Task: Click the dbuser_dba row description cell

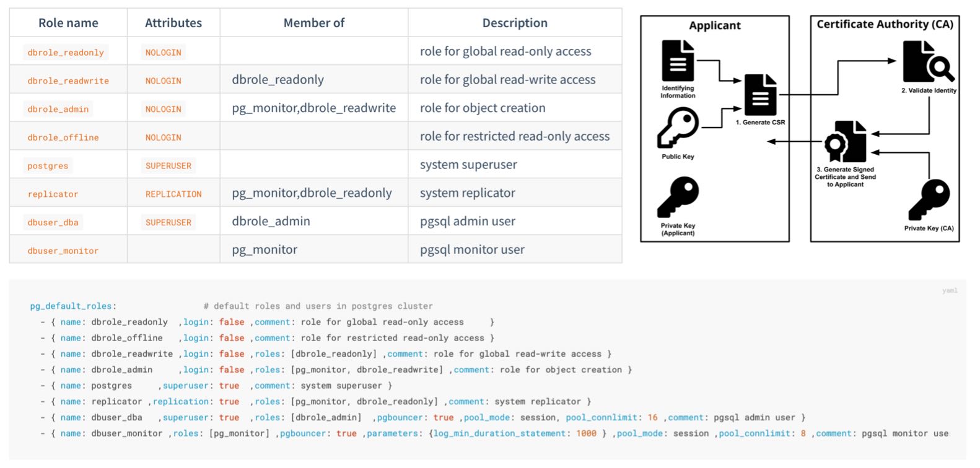Action: [x=515, y=221]
